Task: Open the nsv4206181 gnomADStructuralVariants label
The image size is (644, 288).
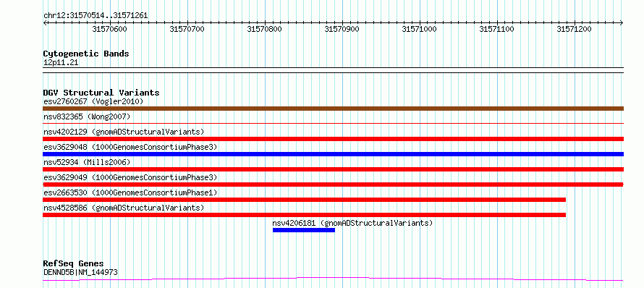Action: tap(352, 223)
